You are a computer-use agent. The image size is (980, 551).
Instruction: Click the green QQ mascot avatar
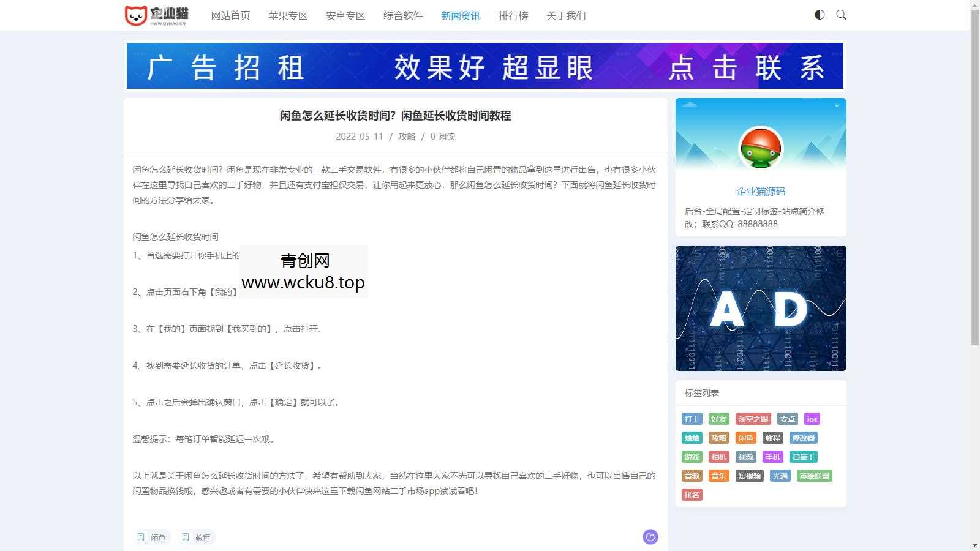pos(761,148)
